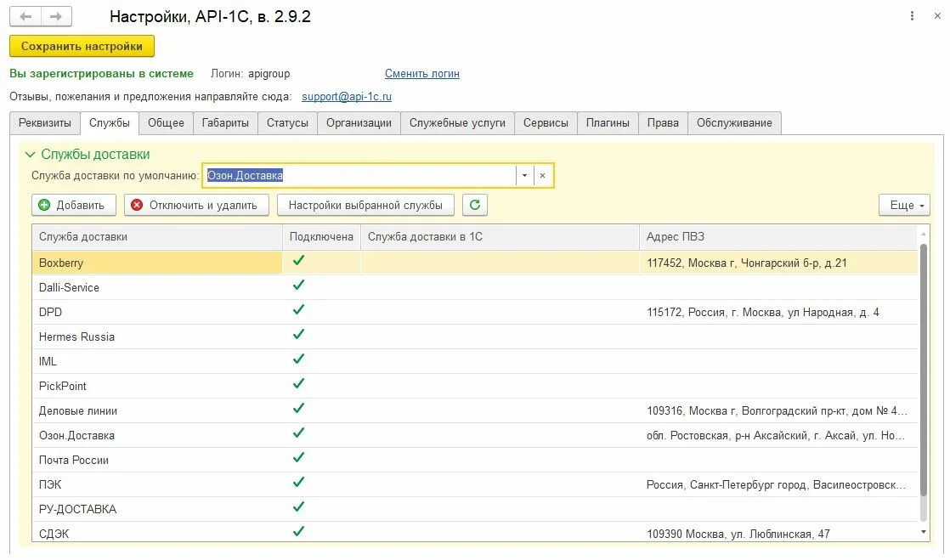
Task: Click the Добавить button
Action: coord(73,205)
